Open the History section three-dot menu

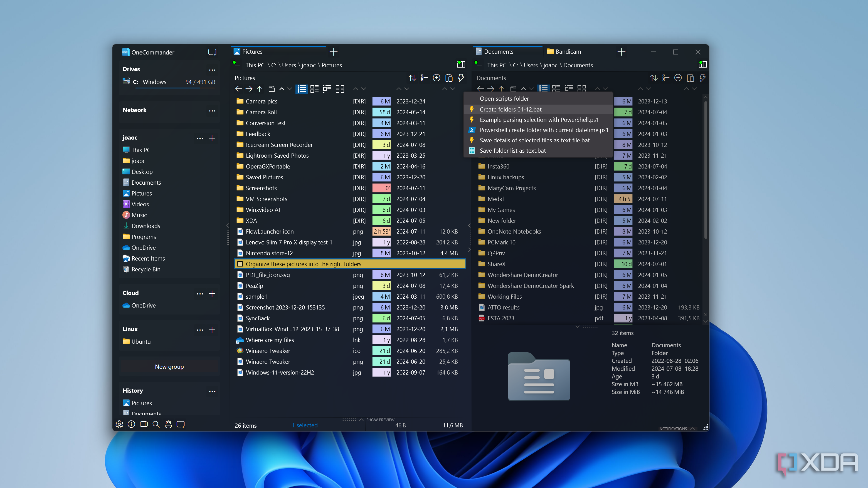point(212,391)
